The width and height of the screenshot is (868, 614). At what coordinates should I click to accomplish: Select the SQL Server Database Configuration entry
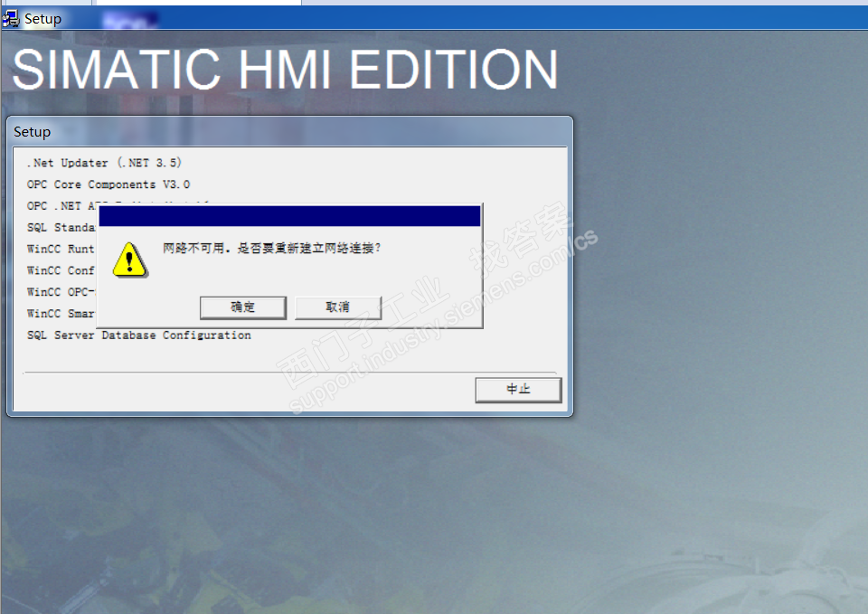coord(139,335)
